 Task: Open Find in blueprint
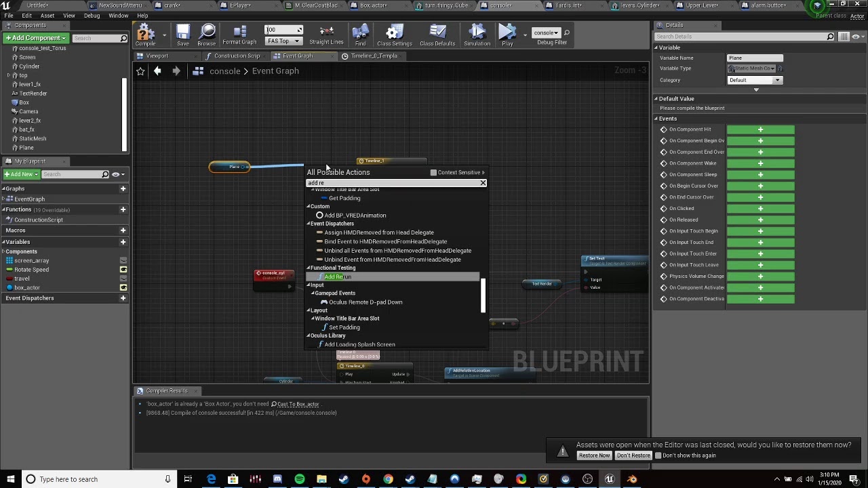(x=360, y=35)
